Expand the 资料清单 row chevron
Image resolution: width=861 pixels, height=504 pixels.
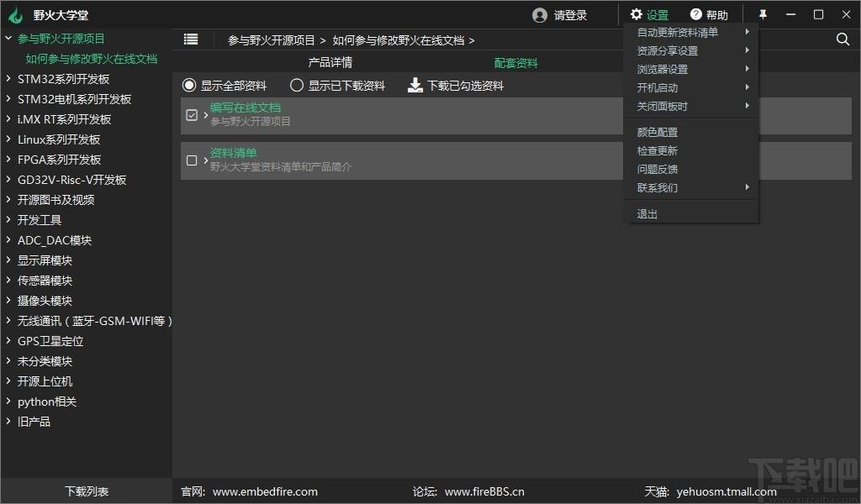205,160
